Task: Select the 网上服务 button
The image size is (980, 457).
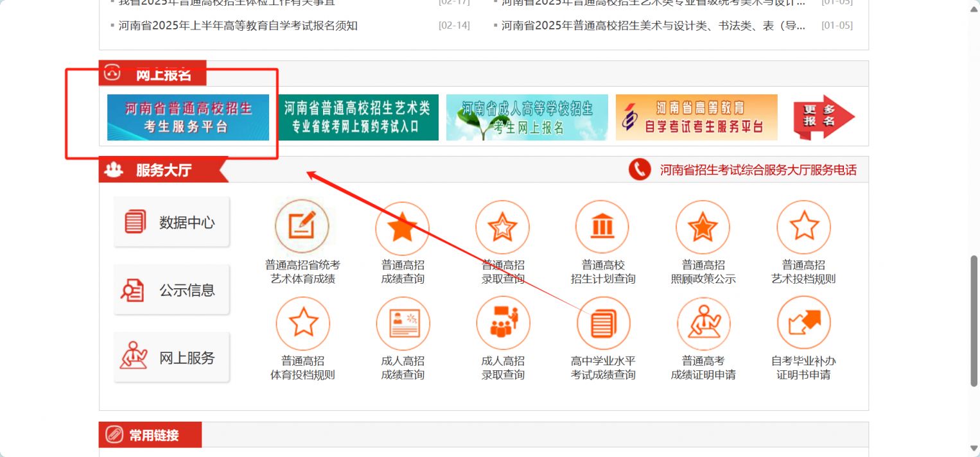Action: (171, 358)
